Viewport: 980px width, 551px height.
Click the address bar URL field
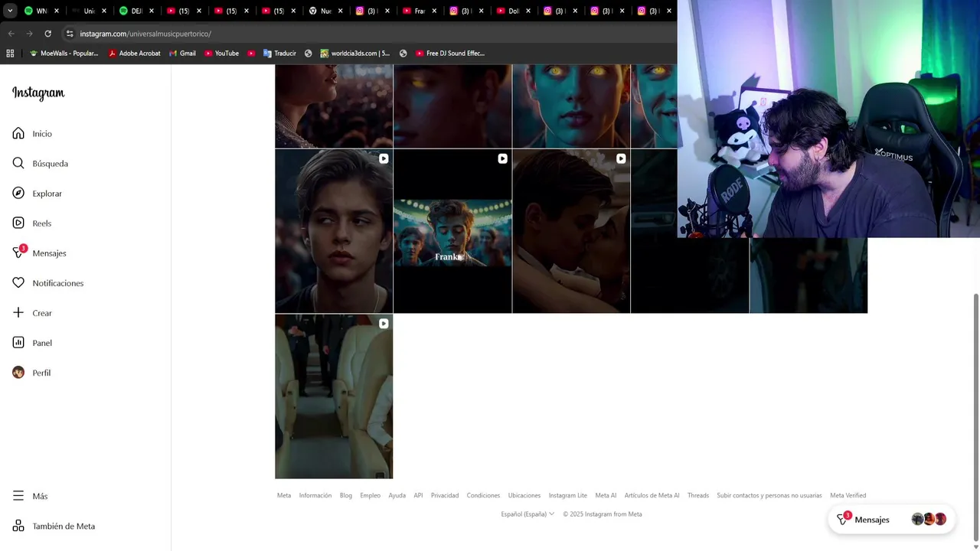coord(367,34)
